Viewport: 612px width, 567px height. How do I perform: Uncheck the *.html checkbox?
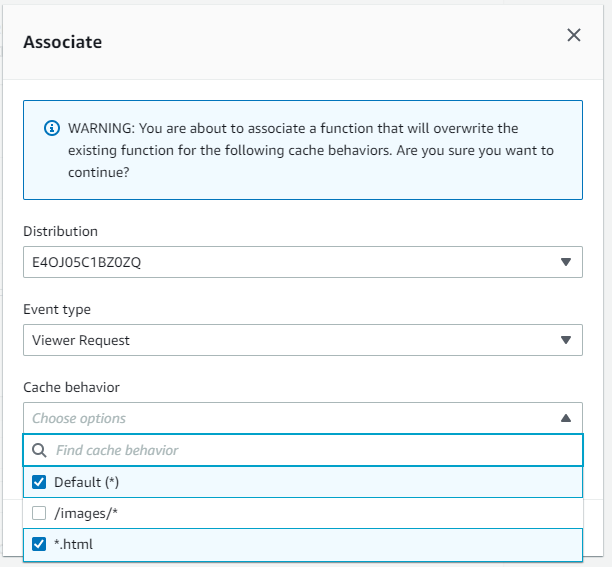(39, 544)
